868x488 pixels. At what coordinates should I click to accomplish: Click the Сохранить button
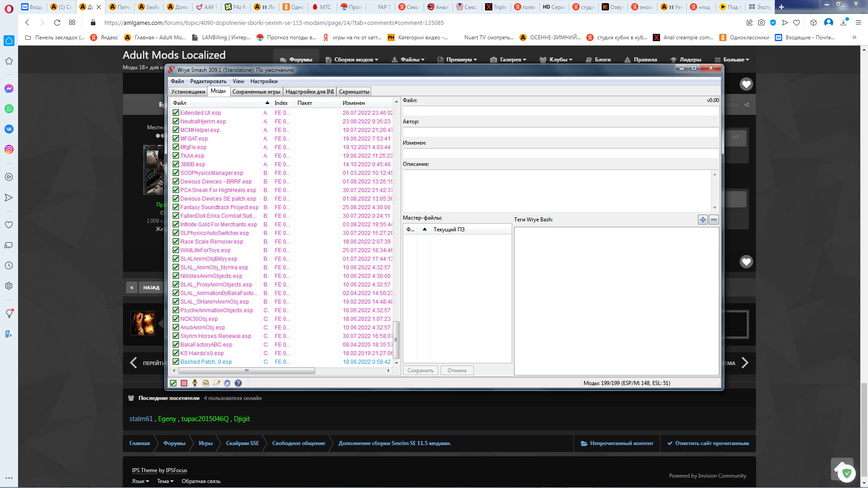420,371
